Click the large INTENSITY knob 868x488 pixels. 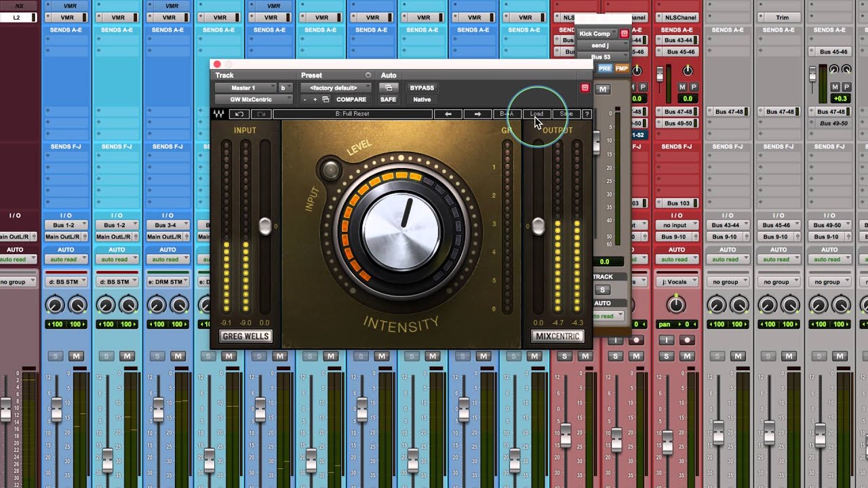tap(401, 230)
